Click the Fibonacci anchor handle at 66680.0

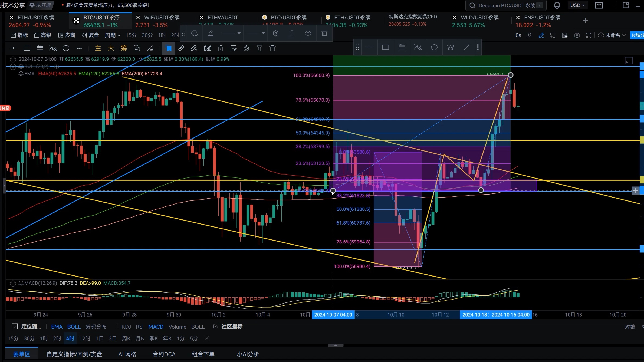(510, 75)
